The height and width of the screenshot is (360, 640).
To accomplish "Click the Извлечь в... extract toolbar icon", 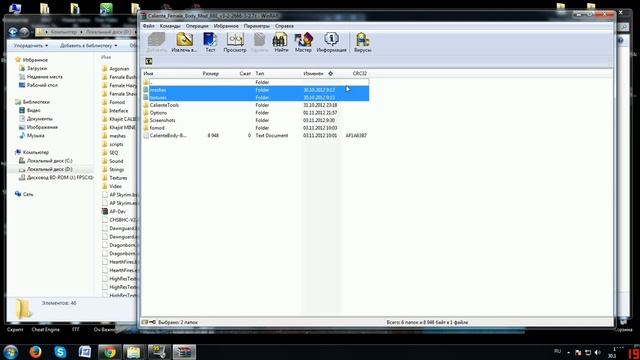I will tap(184, 42).
